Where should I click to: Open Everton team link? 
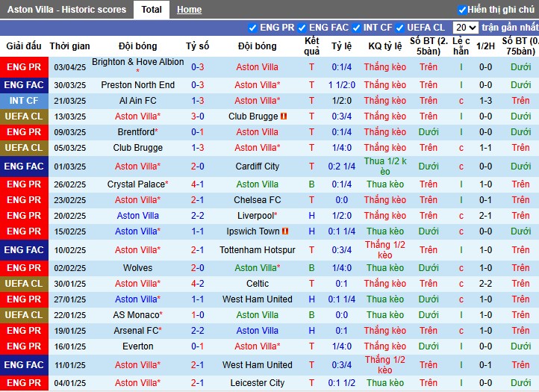[138, 346]
